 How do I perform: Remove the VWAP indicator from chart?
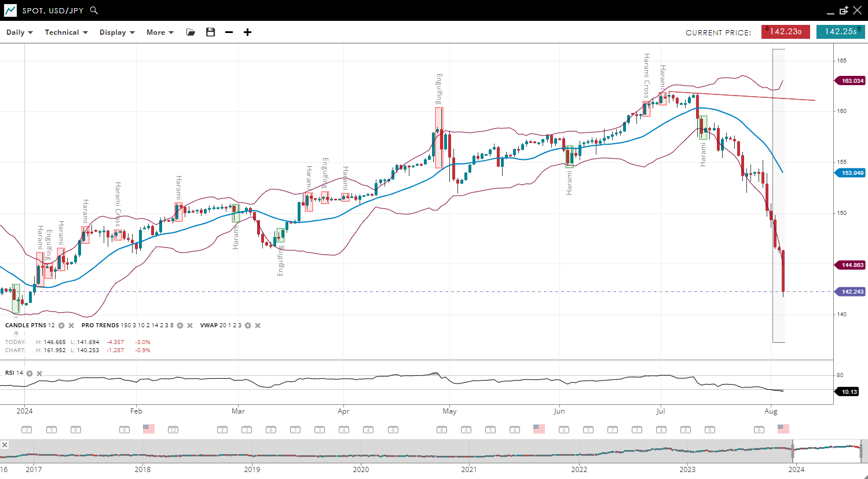click(258, 326)
